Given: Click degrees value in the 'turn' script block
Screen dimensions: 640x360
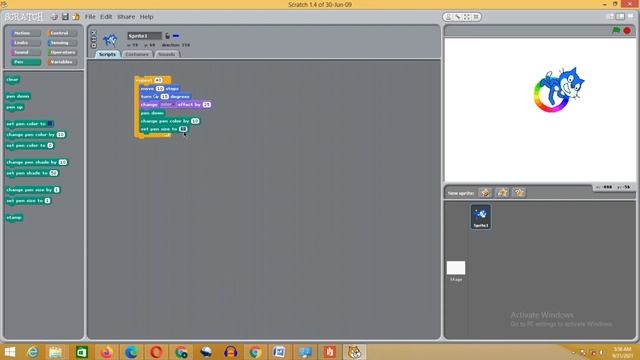Looking at the screenshot, I should pyautogui.click(x=164, y=97).
